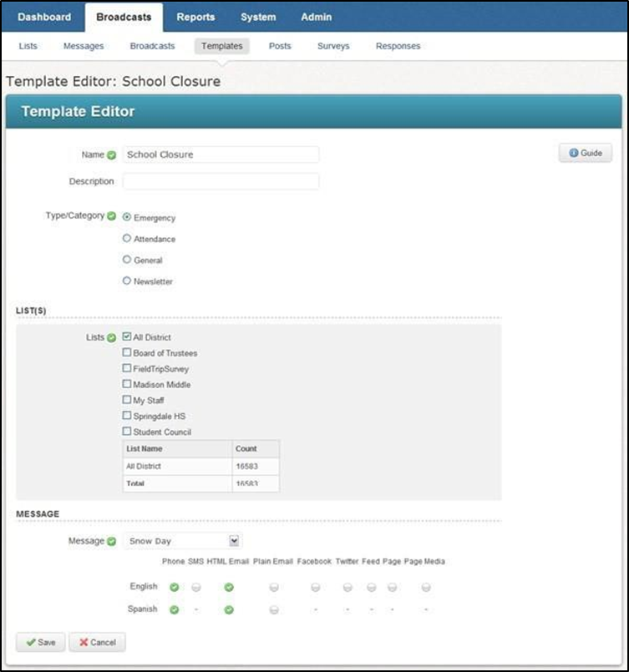Click the English Page Media gray icon
Screen dimensions: 629x672
click(x=425, y=588)
